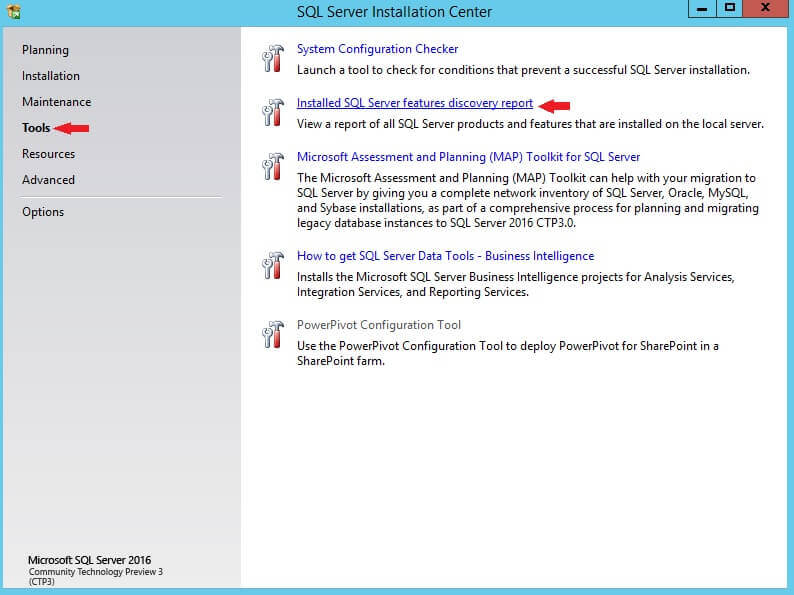Image resolution: width=794 pixels, height=595 pixels.
Task: Click the 'Microsoft SQL Server 2016' label
Action: 89,560
